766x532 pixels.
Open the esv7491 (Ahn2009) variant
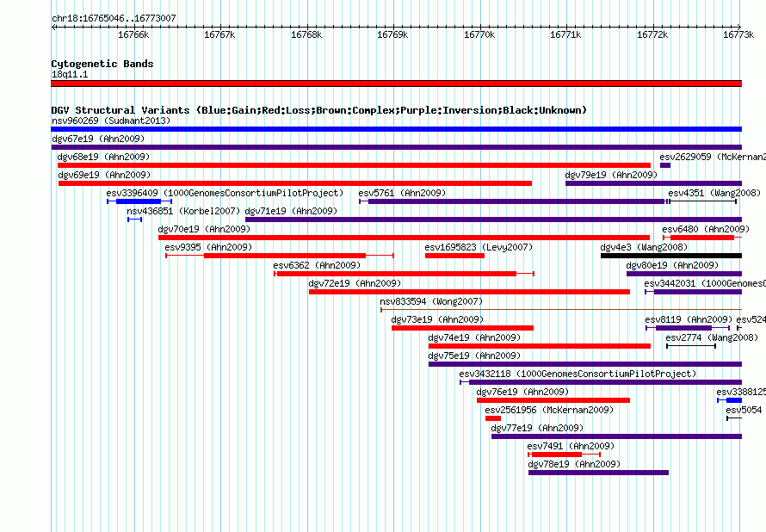click(x=571, y=446)
